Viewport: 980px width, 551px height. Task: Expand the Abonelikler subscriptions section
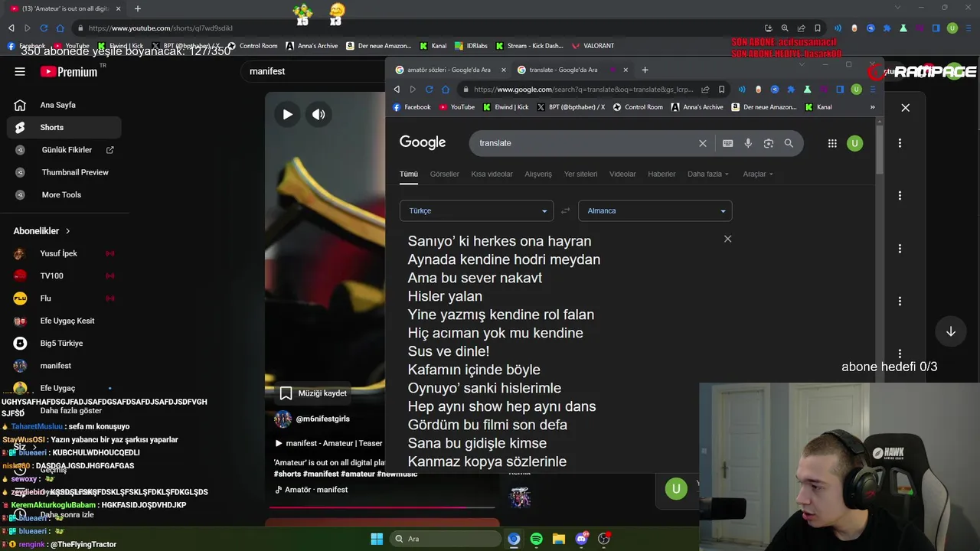(42, 230)
